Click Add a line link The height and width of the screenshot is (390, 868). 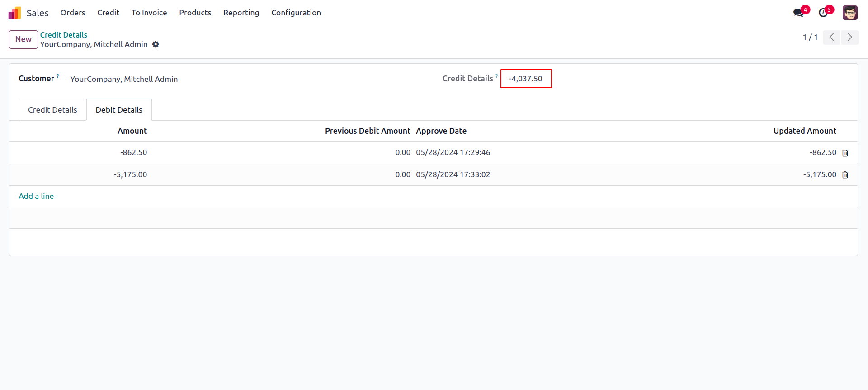pos(36,196)
